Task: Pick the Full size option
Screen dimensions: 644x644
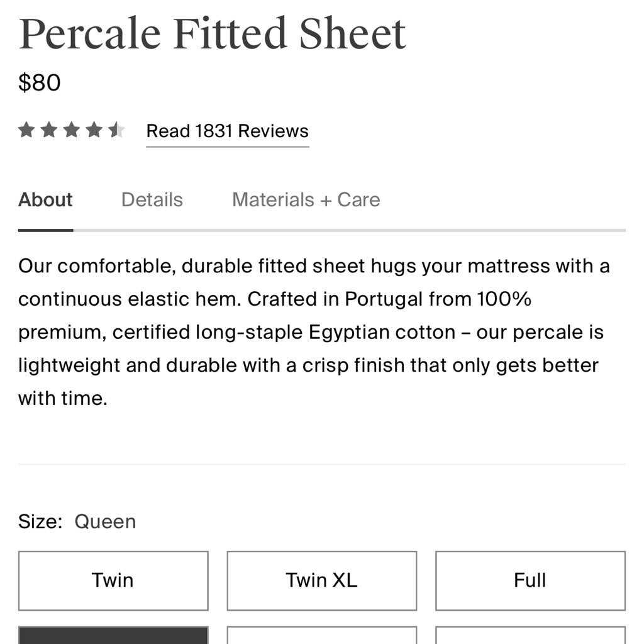Action: (x=530, y=580)
